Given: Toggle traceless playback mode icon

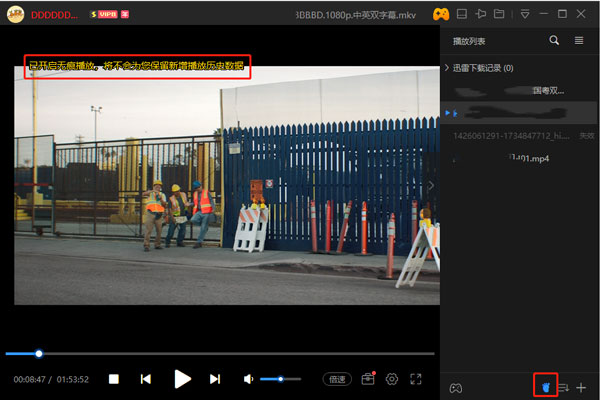Looking at the screenshot, I should tap(546, 386).
